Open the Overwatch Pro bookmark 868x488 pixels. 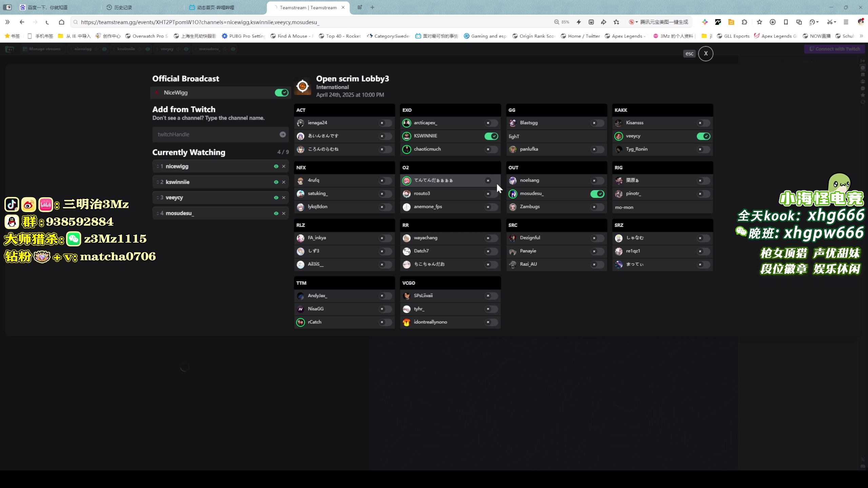(146, 36)
